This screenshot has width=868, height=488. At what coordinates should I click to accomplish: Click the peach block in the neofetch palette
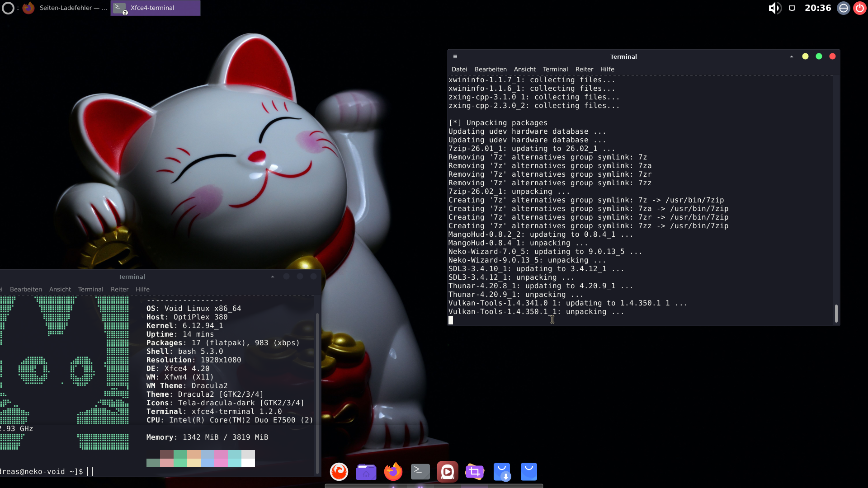tap(194, 454)
